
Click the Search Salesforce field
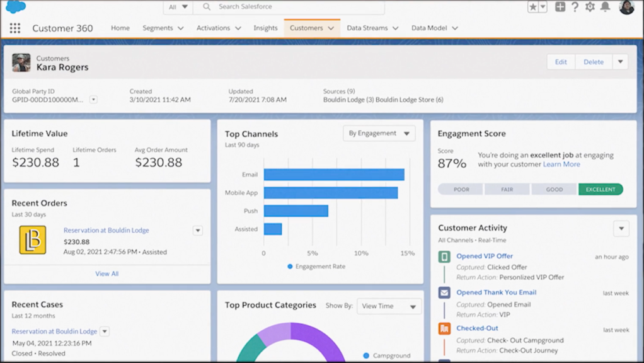(296, 7)
